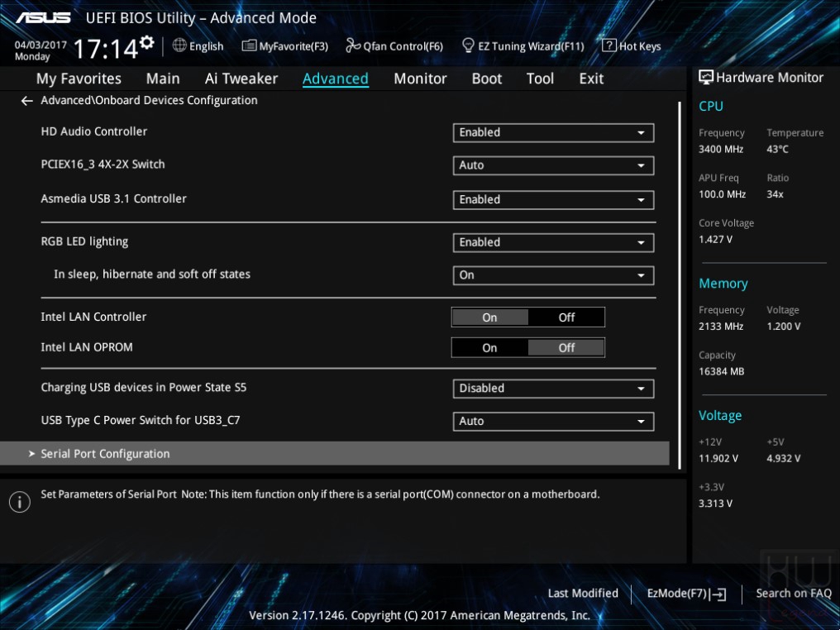The image size is (840, 630).
Task: Open the PCIEX16_3 4X-2X Switch dropdown
Action: pos(553,165)
